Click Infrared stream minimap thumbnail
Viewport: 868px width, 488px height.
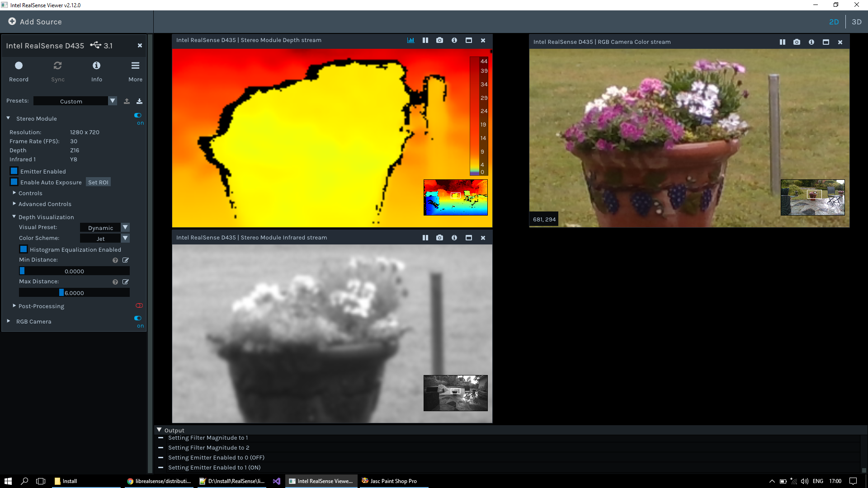[455, 393]
